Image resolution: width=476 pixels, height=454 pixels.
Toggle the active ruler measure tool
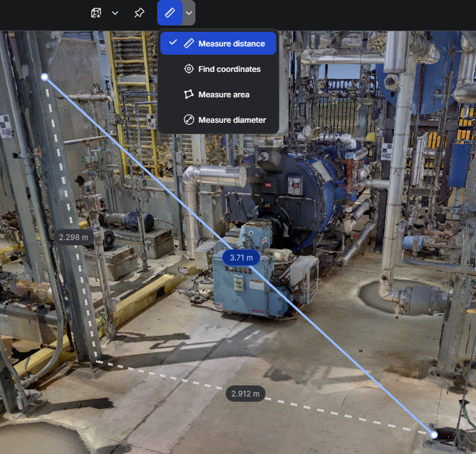(169, 13)
